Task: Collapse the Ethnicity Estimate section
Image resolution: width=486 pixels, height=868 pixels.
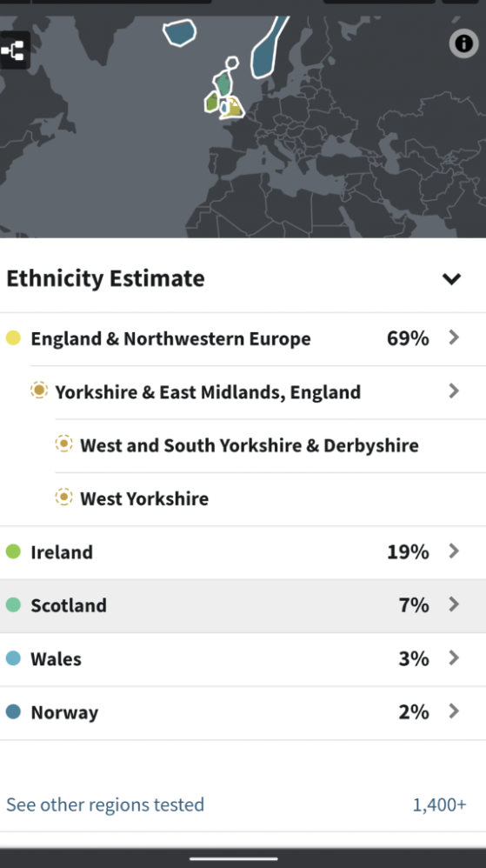Action: coord(452,278)
